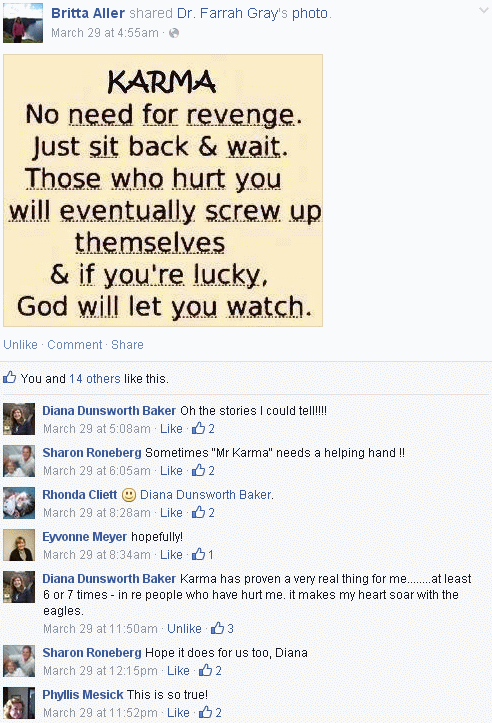This screenshot has width=492, height=723.
Task: Open the post options dropdown arrow
Action: pyautogui.click(x=483, y=10)
